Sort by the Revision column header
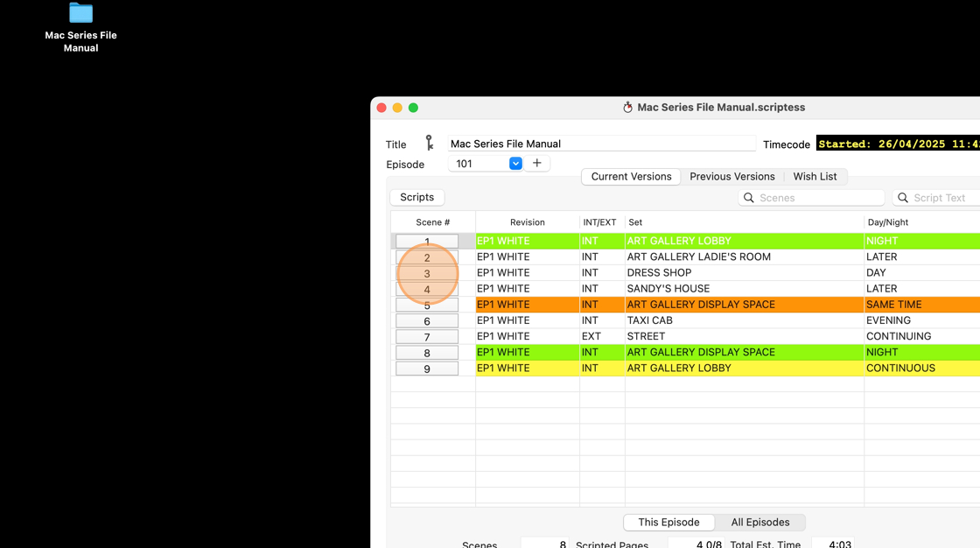980x548 pixels. pos(527,222)
